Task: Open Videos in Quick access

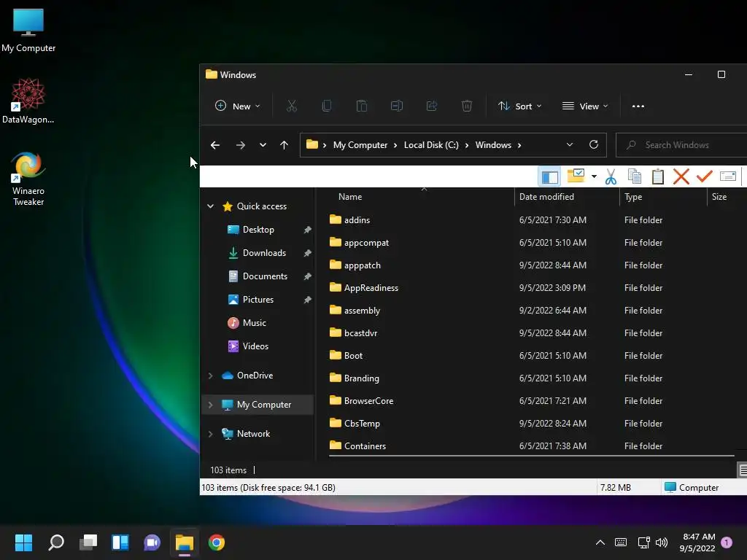Action: 255,346
